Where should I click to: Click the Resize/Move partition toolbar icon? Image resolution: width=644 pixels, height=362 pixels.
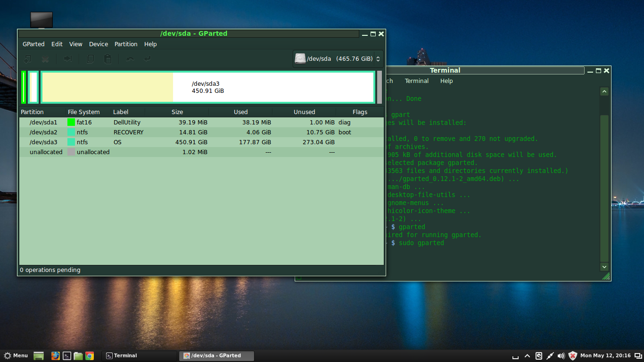click(x=68, y=59)
